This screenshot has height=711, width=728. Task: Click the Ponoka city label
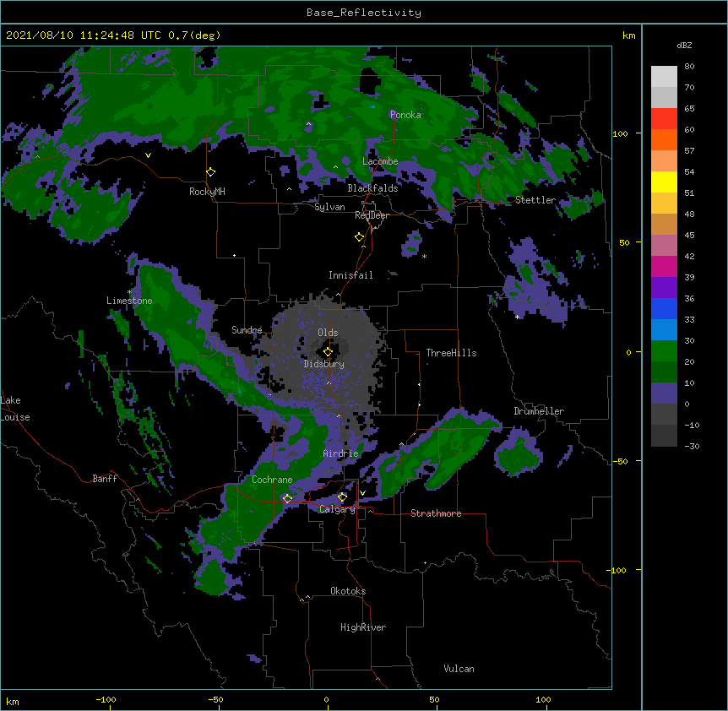coord(405,115)
